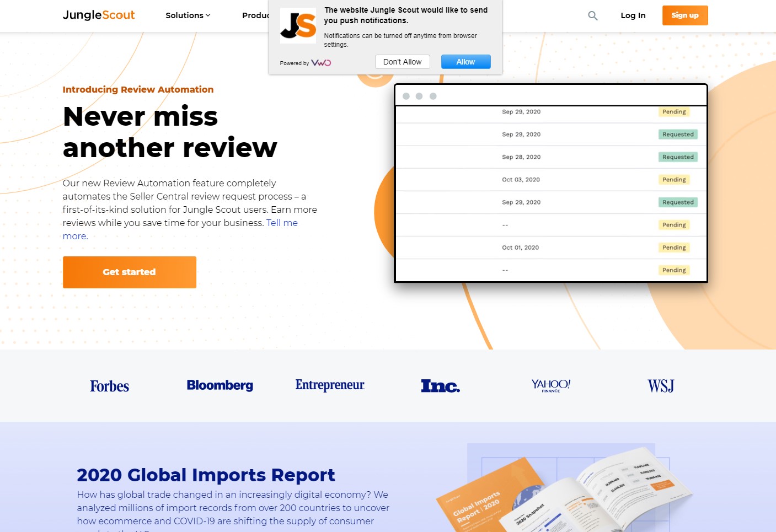Click the 2020 Global Imports Report heading
Viewport: 776px width, 532px height.
tap(206, 475)
